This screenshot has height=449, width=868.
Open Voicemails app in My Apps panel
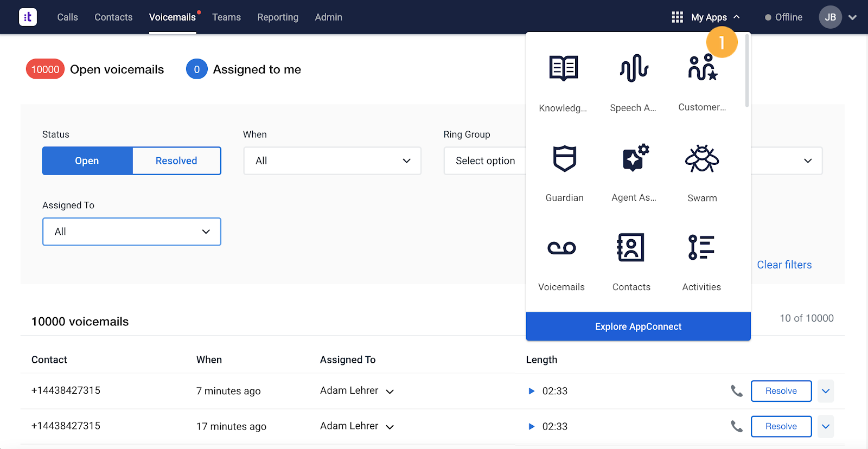coord(561,248)
